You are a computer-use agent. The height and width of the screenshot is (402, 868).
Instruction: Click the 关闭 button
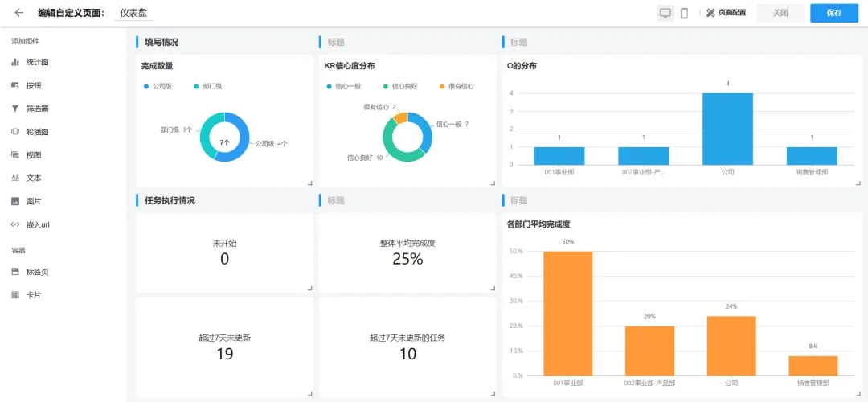tap(780, 13)
